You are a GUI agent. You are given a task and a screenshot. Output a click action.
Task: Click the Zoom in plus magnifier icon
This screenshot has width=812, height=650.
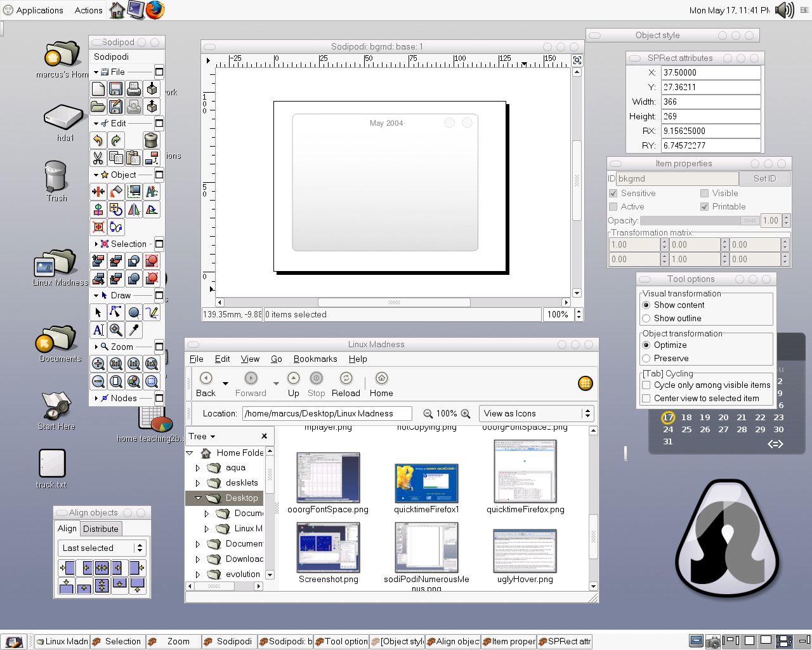point(98,364)
